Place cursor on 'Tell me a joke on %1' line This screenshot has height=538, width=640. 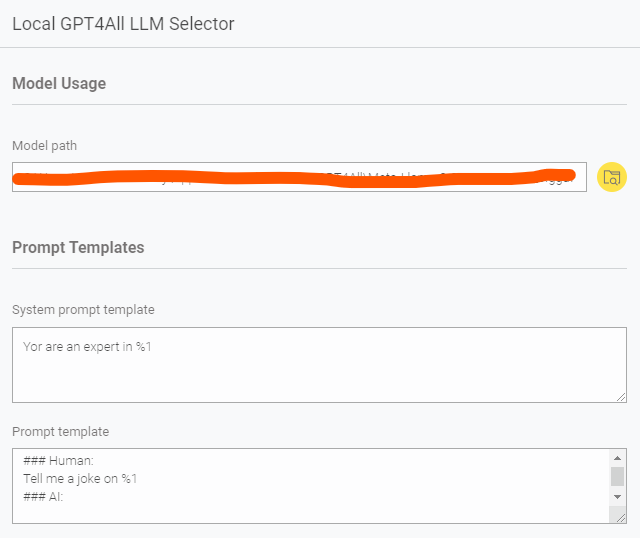(80, 478)
